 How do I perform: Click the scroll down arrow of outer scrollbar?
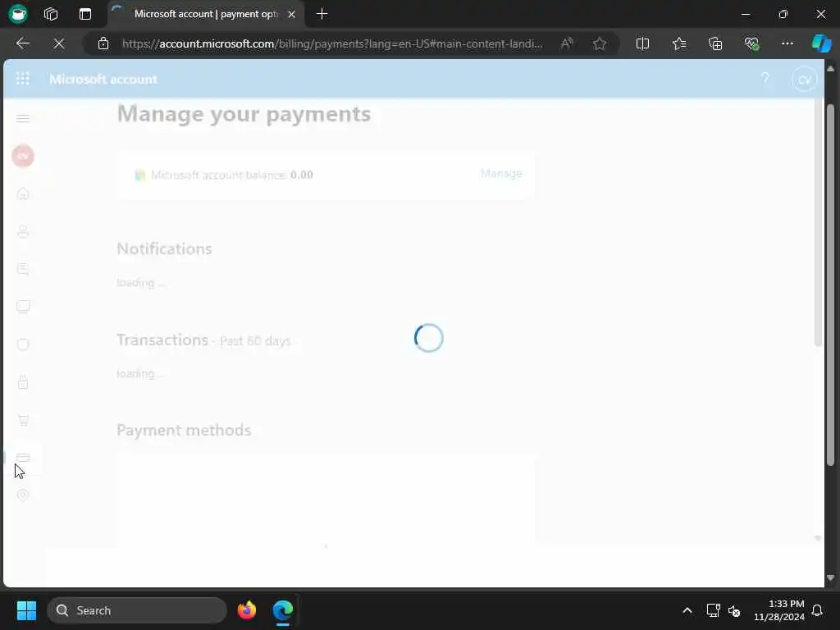(x=830, y=577)
